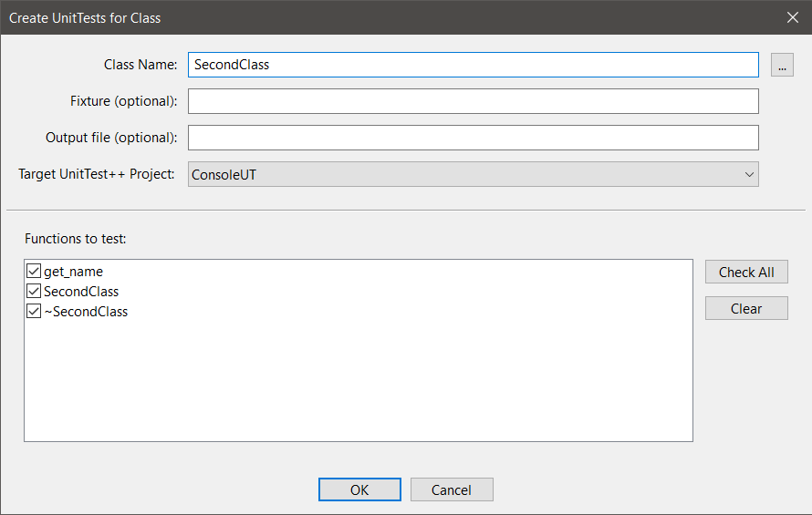Click into the Fixture (optional) field
The height and width of the screenshot is (515, 812).
(x=473, y=101)
